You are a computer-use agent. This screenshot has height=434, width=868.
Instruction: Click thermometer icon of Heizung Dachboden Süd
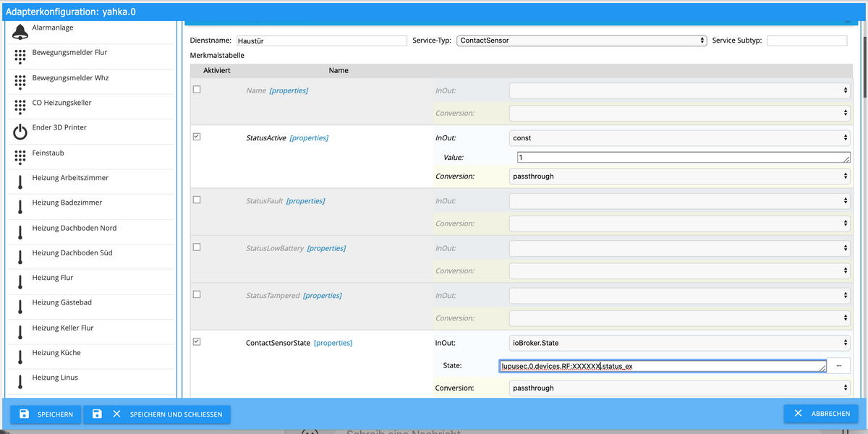(x=20, y=257)
